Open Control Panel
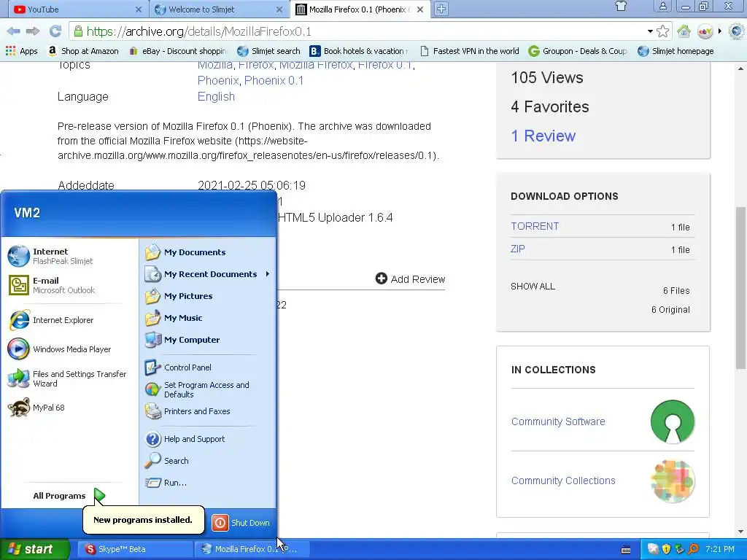 click(208, 367)
